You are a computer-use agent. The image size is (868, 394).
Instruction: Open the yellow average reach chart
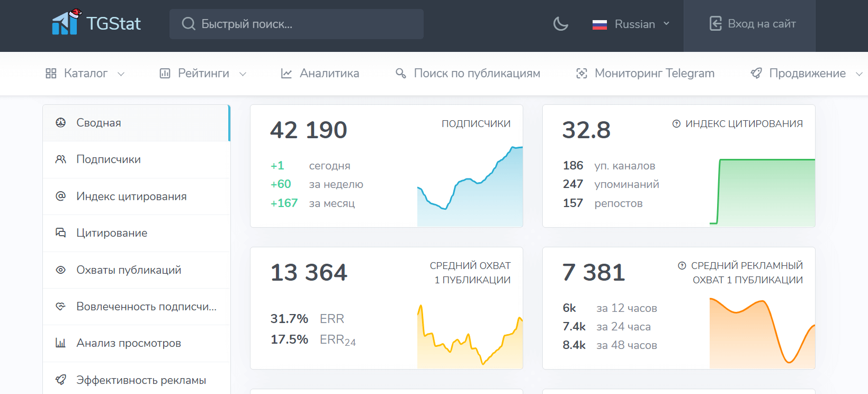pos(470,337)
